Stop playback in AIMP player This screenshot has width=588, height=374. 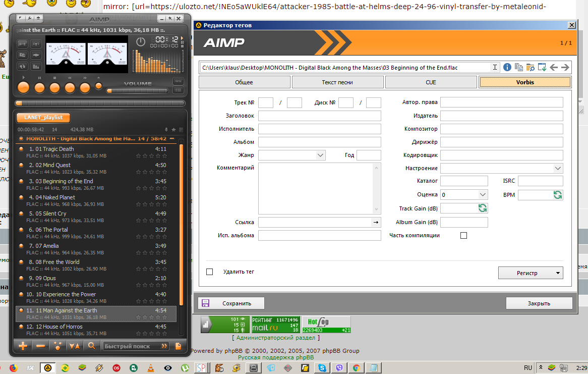pos(55,87)
